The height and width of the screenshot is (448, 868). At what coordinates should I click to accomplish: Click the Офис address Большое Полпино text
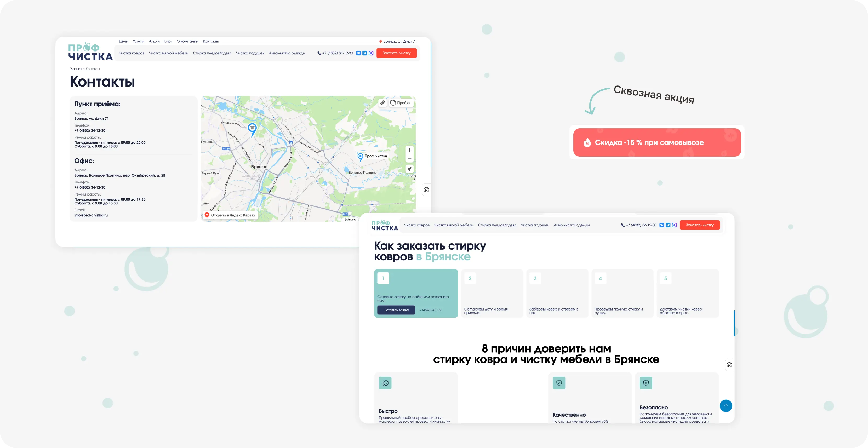120,175
